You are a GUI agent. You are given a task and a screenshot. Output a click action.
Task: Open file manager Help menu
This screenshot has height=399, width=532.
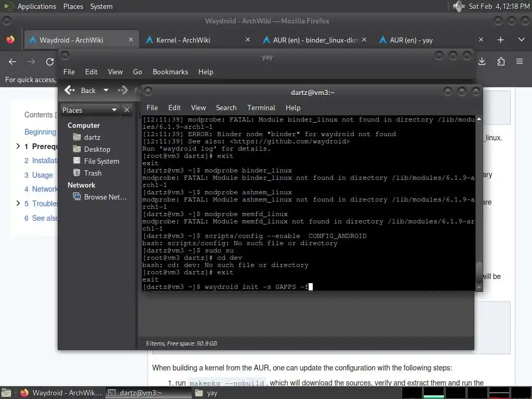206,72
